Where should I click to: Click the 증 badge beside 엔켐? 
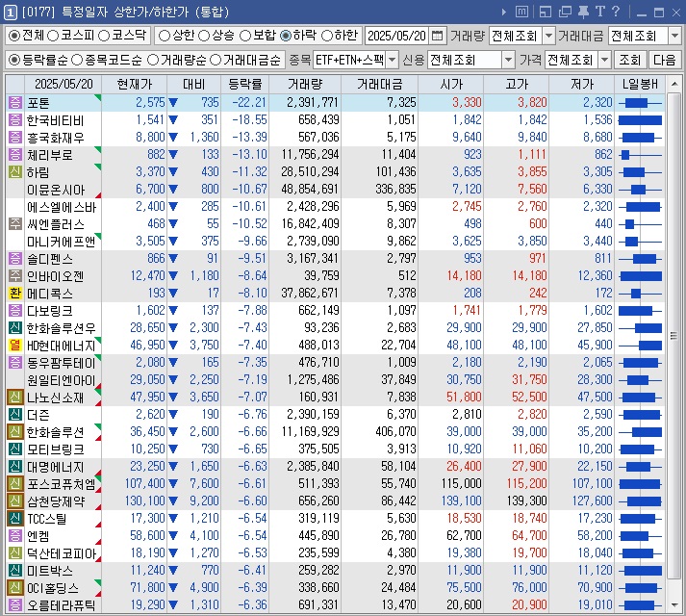tap(14, 535)
